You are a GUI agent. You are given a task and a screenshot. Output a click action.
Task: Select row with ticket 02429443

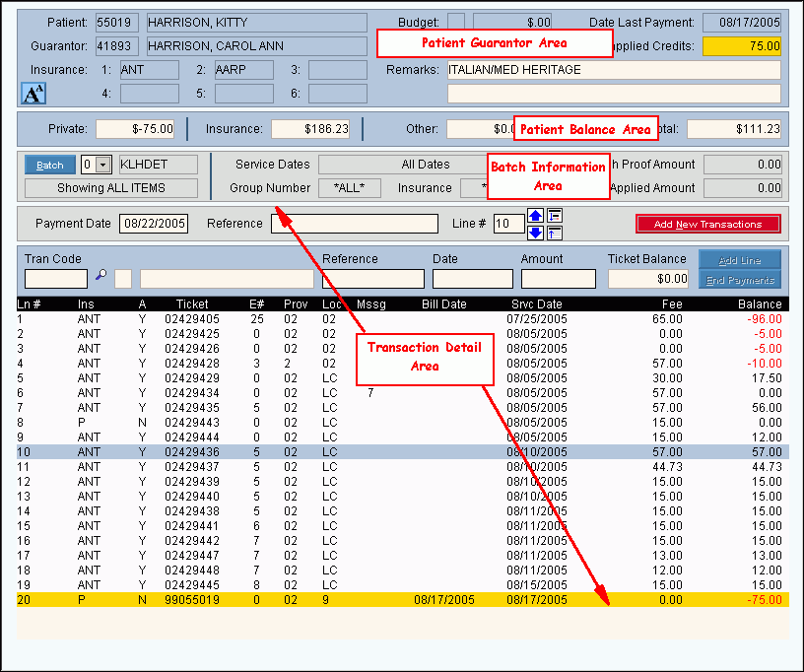point(403,423)
